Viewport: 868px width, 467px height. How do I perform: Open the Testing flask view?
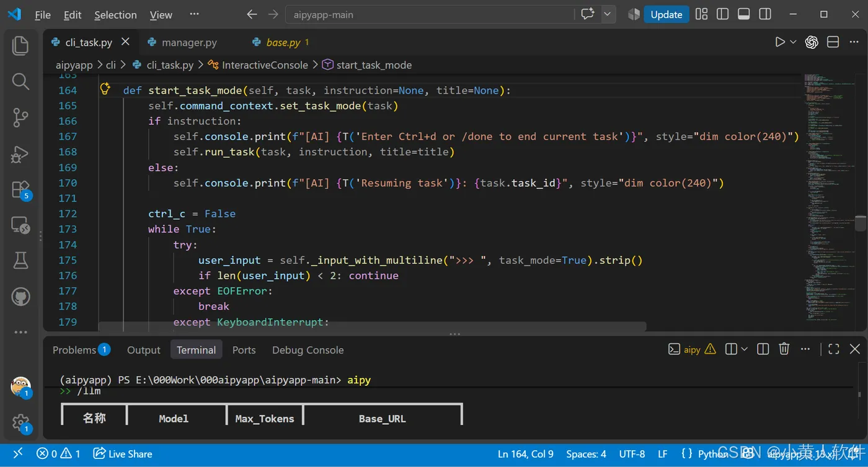(x=20, y=261)
